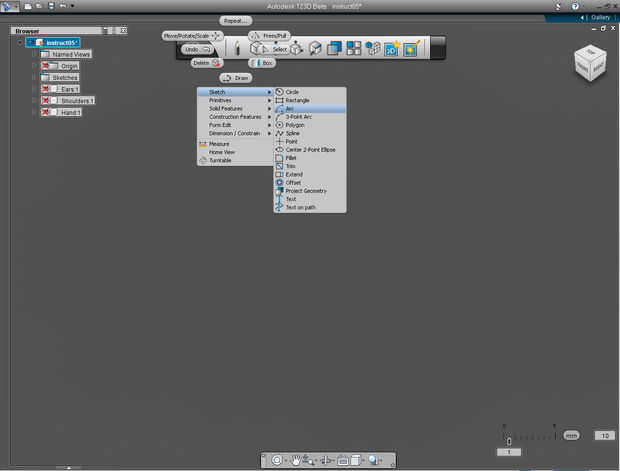
Task: Expand the Solid Features submenu
Action: 235,108
